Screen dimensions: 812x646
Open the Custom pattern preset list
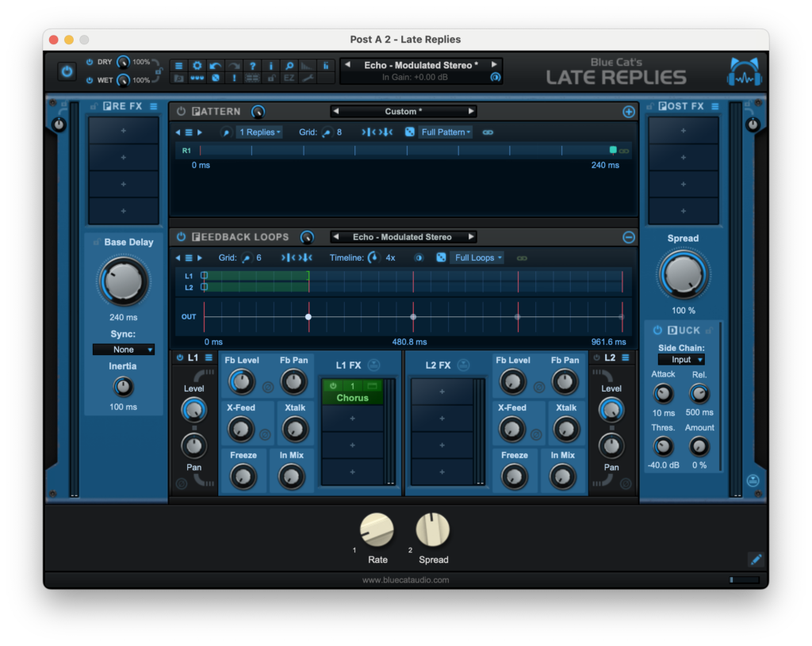(403, 111)
